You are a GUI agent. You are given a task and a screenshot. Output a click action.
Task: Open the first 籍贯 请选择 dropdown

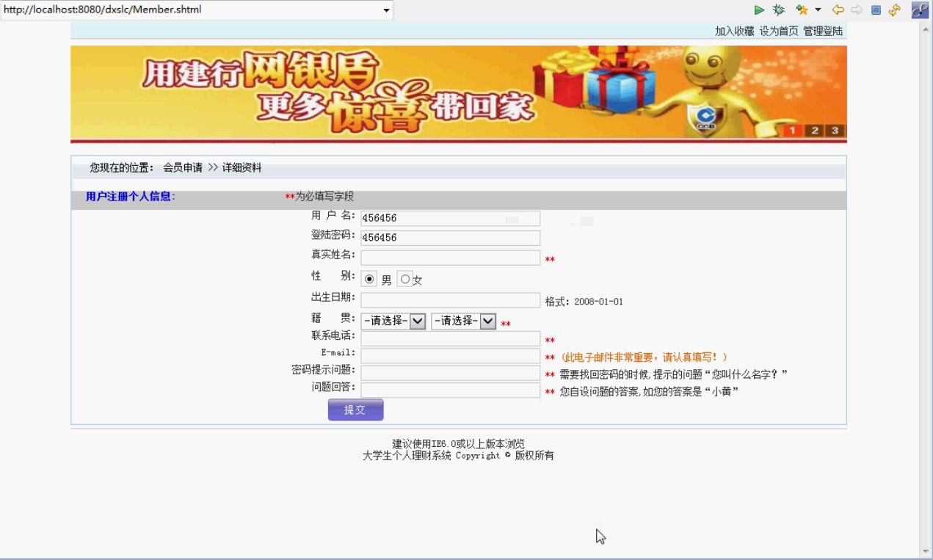(x=393, y=321)
